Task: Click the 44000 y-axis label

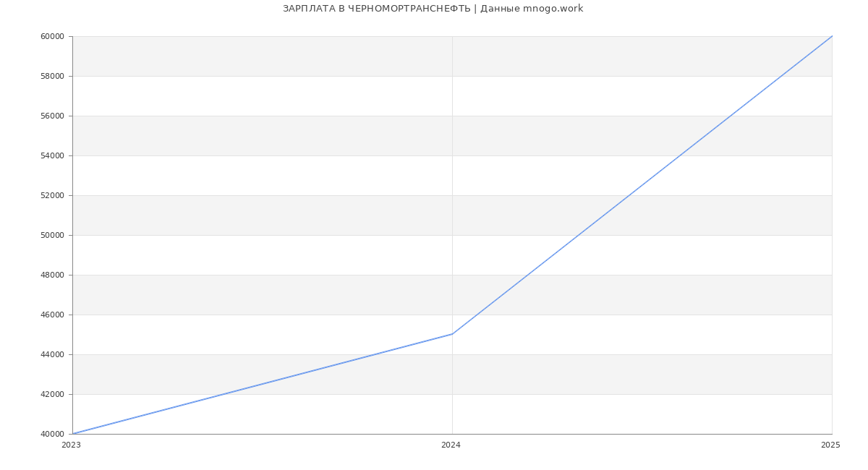Action: click(x=53, y=354)
